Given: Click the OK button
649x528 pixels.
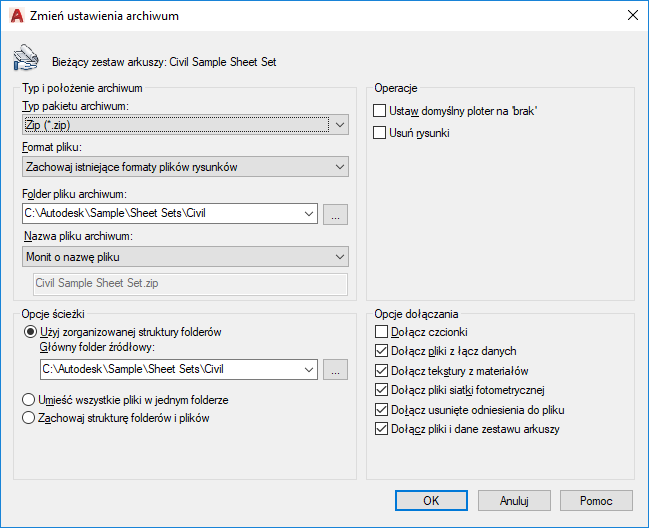Looking at the screenshot, I should click(x=431, y=500).
